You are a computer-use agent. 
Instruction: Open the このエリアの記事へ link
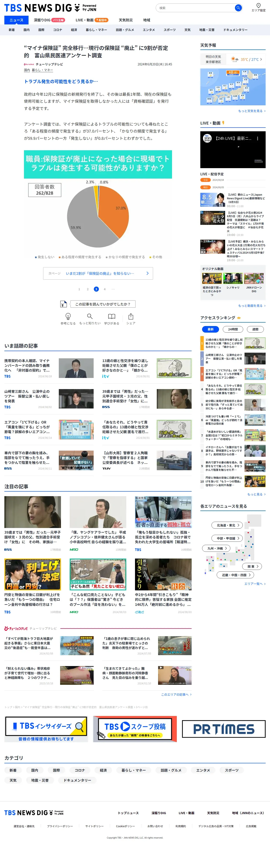point(176,694)
